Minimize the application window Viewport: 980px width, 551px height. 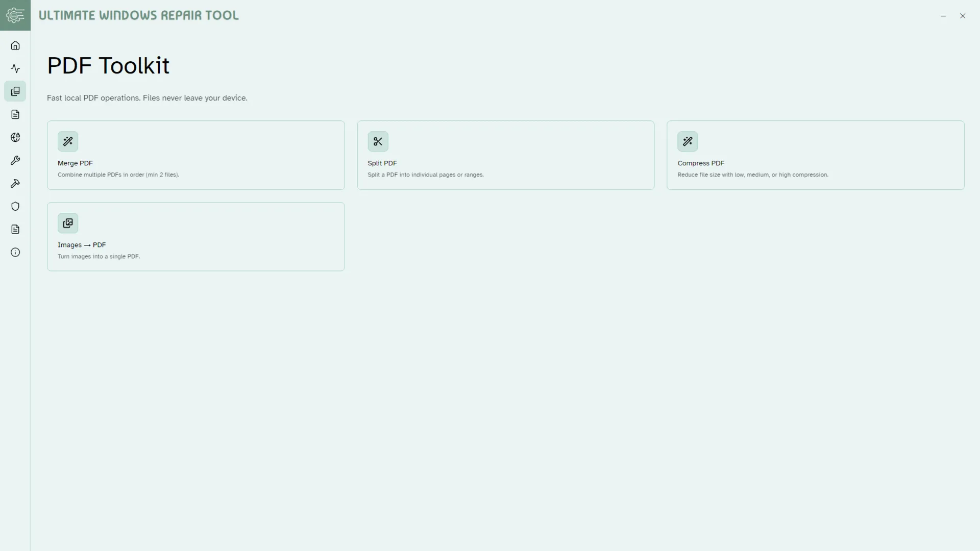tap(943, 16)
